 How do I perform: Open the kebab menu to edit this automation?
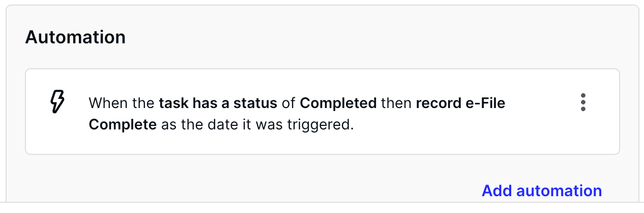(x=583, y=102)
